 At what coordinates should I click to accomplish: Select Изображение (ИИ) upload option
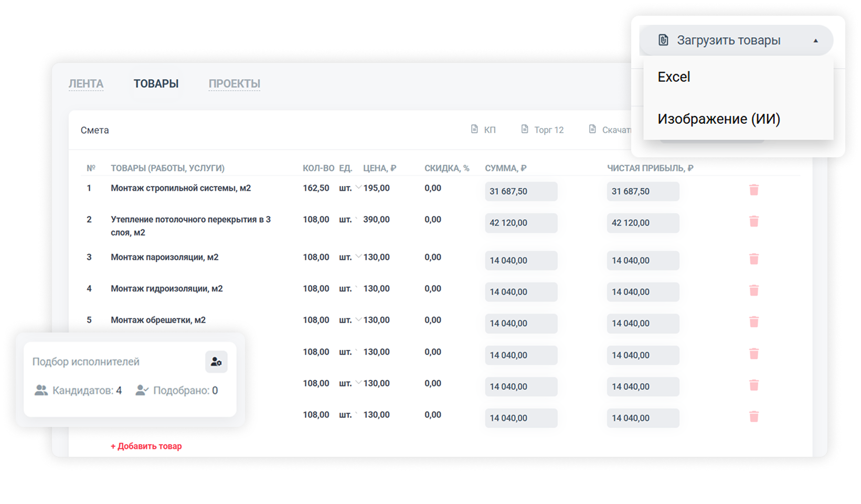[719, 119]
